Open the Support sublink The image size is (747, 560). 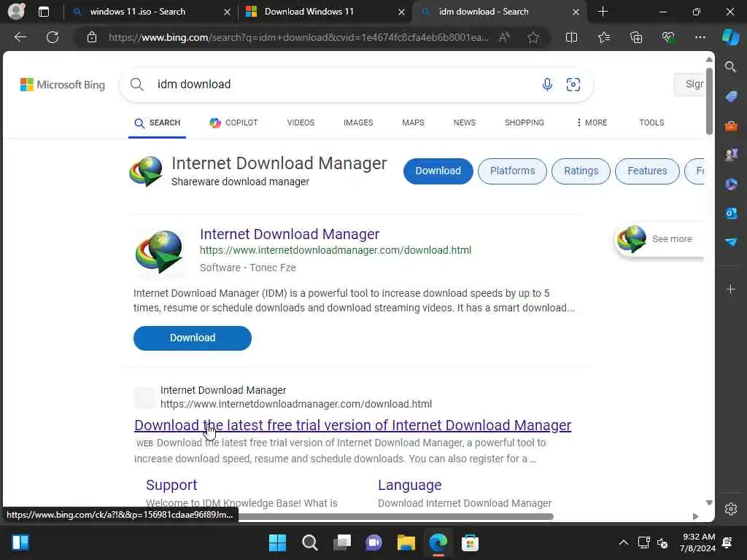click(x=171, y=485)
